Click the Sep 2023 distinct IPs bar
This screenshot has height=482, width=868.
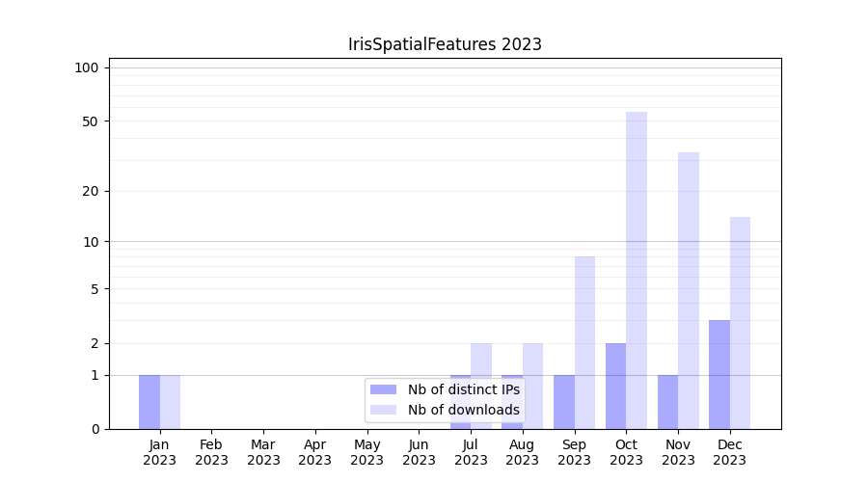click(563, 402)
